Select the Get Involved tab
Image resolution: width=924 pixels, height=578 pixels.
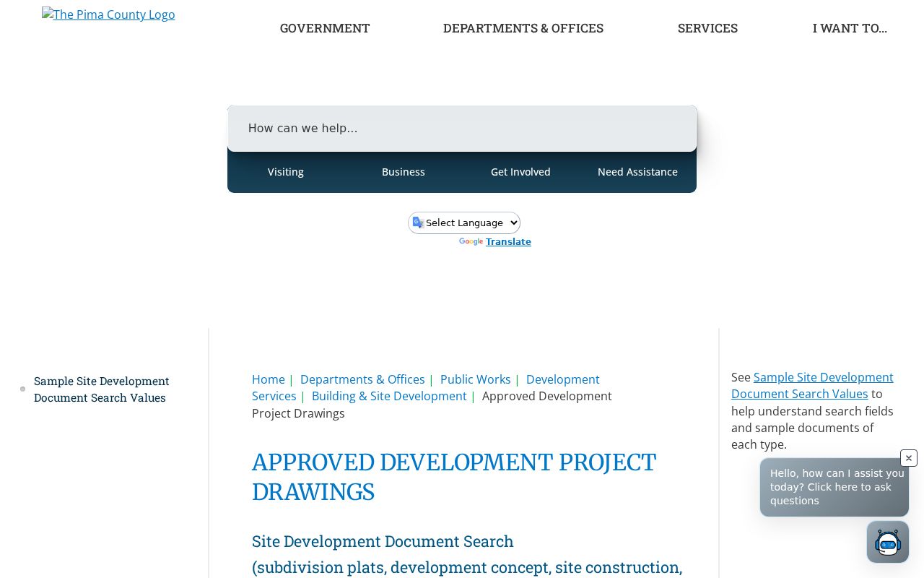(520, 172)
